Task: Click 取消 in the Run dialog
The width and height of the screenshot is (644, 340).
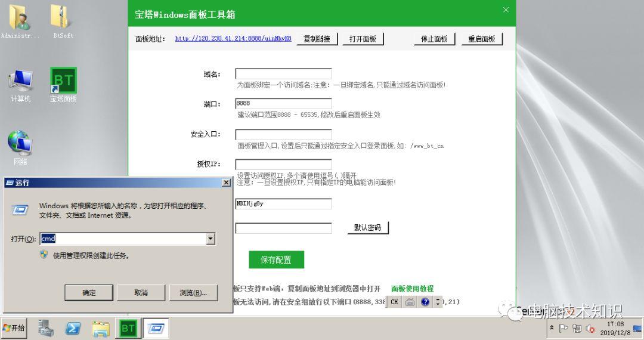Action: coord(141,293)
